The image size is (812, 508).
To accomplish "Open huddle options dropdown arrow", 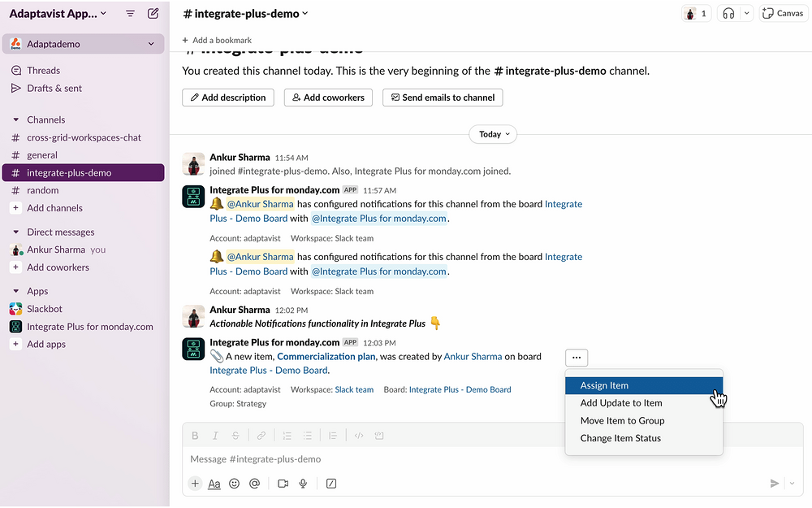I will [746, 14].
